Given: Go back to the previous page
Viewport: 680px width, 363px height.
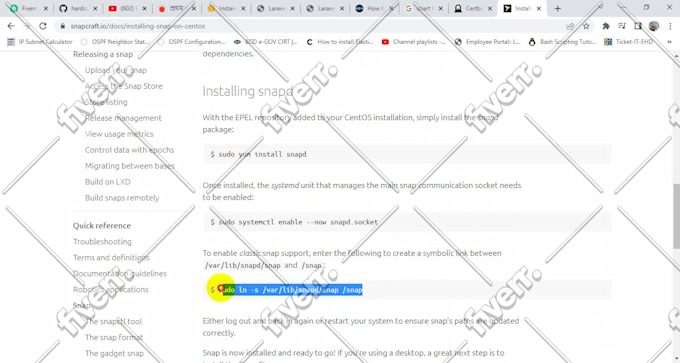Looking at the screenshot, I should 11,26.
